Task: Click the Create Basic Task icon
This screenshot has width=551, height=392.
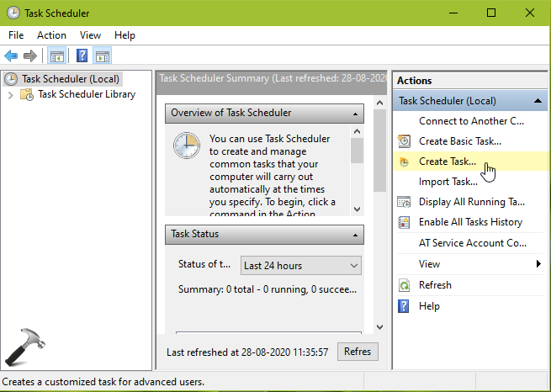Action: coord(404,141)
